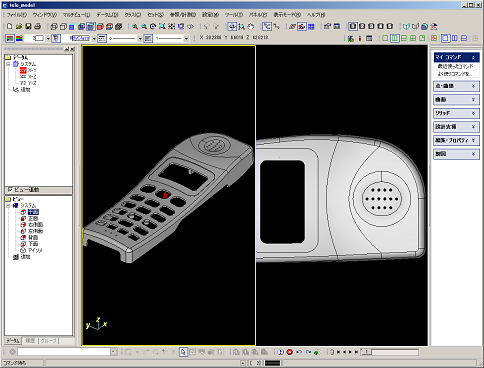Click the layered rainbow color icon
484x368 pixels.
pyautogui.click(x=19, y=38)
